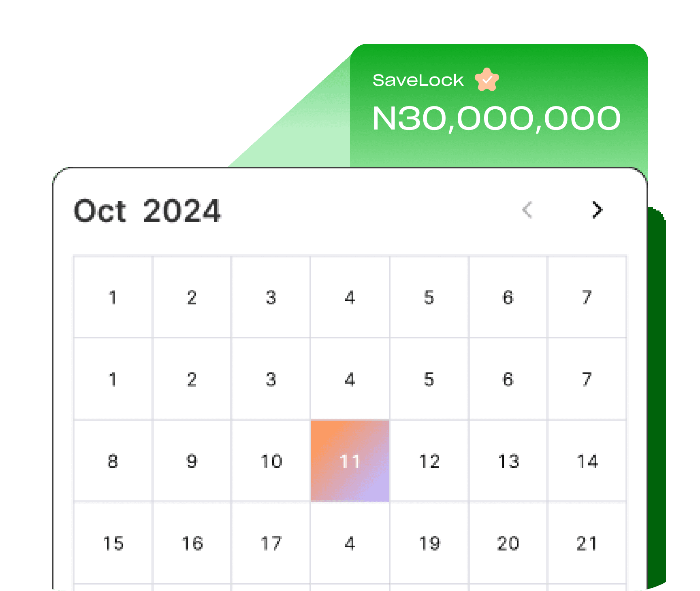Go to the previous month arrow
Image resolution: width=700 pixels, height=591 pixels.
(527, 210)
